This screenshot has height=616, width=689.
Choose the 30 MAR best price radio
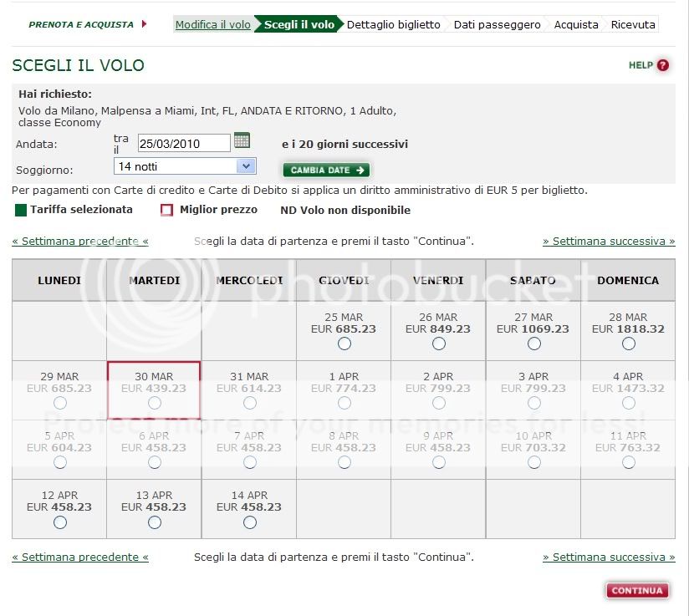pyautogui.click(x=155, y=403)
